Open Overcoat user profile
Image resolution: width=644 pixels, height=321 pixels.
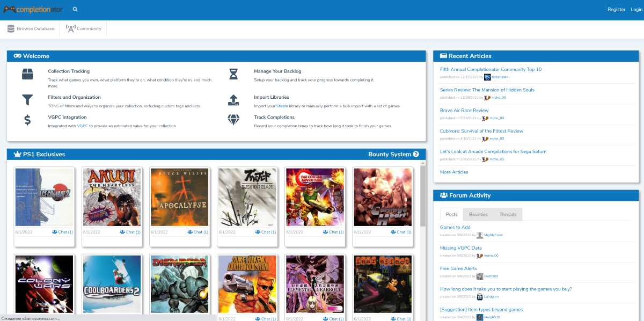(x=491, y=276)
